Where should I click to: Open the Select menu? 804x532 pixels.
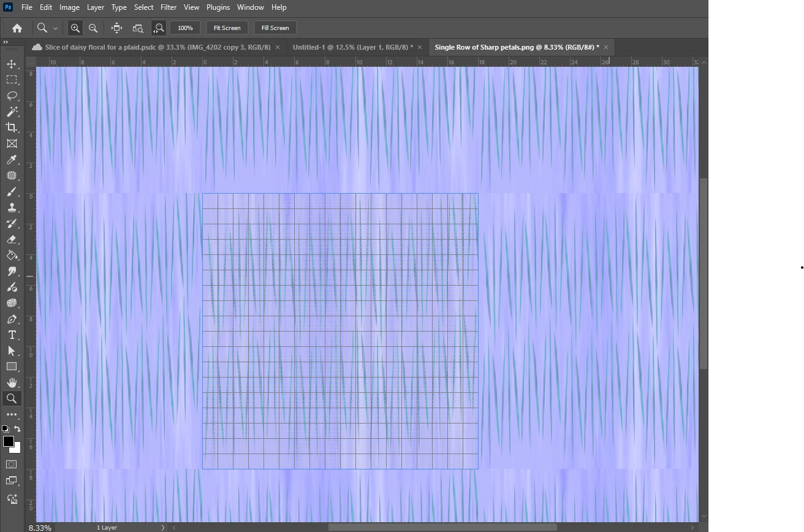143,7
